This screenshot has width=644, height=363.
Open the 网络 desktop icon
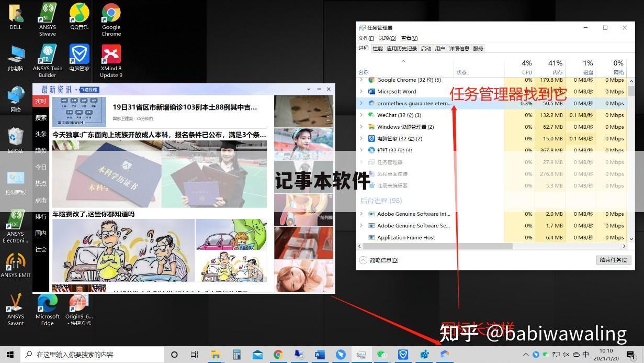pyautogui.click(x=16, y=100)
